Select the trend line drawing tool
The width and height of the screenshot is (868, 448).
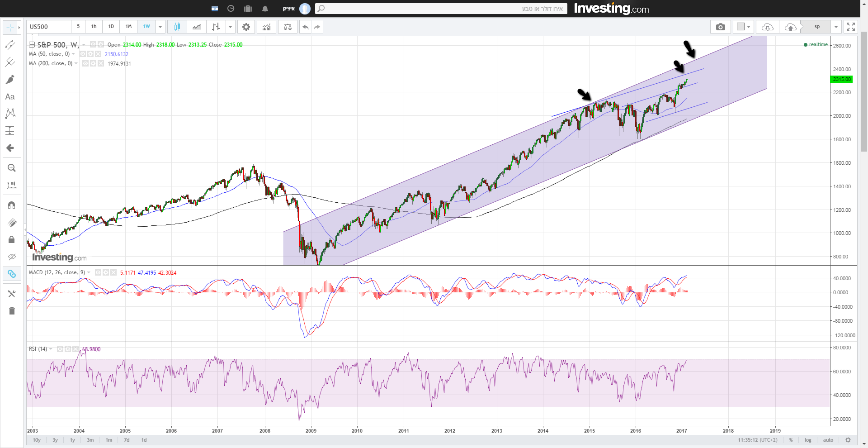[9, 44]
